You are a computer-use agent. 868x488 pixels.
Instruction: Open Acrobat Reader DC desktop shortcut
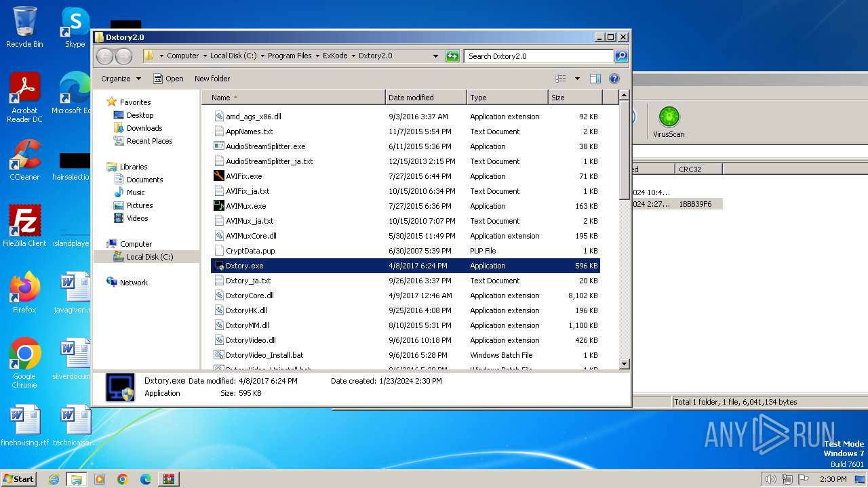click(x=24, y=98)
